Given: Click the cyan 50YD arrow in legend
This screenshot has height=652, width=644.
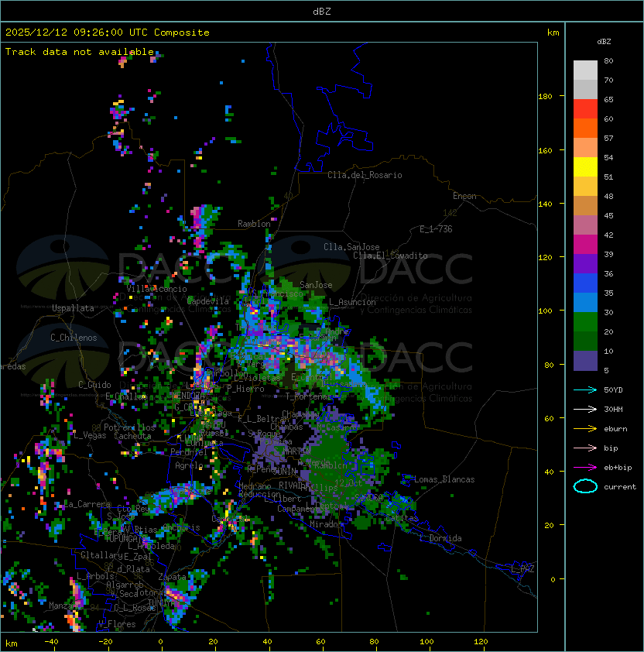Looking at the screenshot, I should tap(585, 389).
